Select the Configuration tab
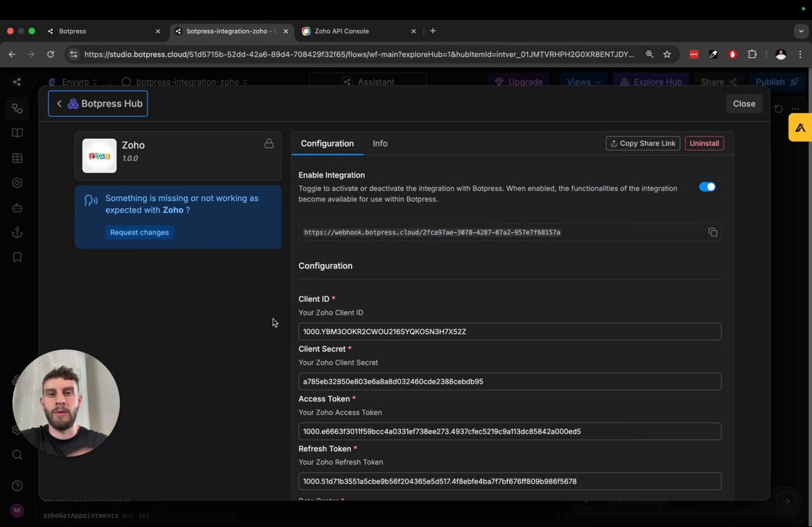Viewport: 812px width, 527px height. (x=327, y=143)
